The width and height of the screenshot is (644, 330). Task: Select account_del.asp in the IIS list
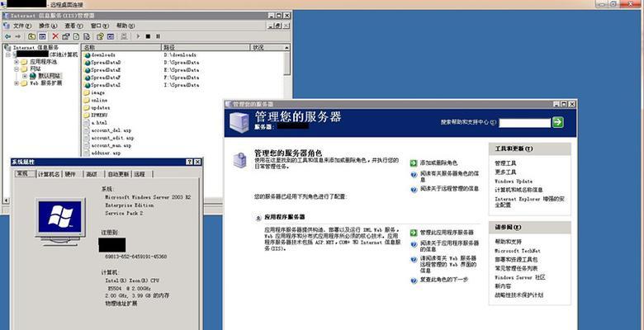click(111, 130)
